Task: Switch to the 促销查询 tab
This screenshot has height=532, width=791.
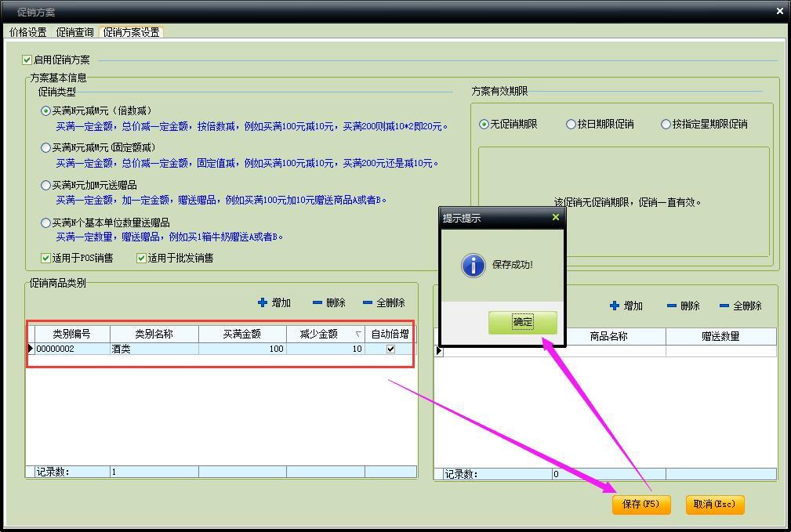Action: click(74, 32)
